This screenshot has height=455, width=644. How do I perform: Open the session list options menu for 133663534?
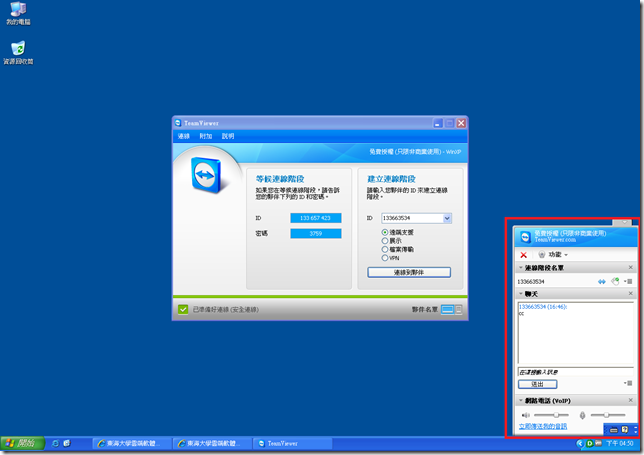628,282
